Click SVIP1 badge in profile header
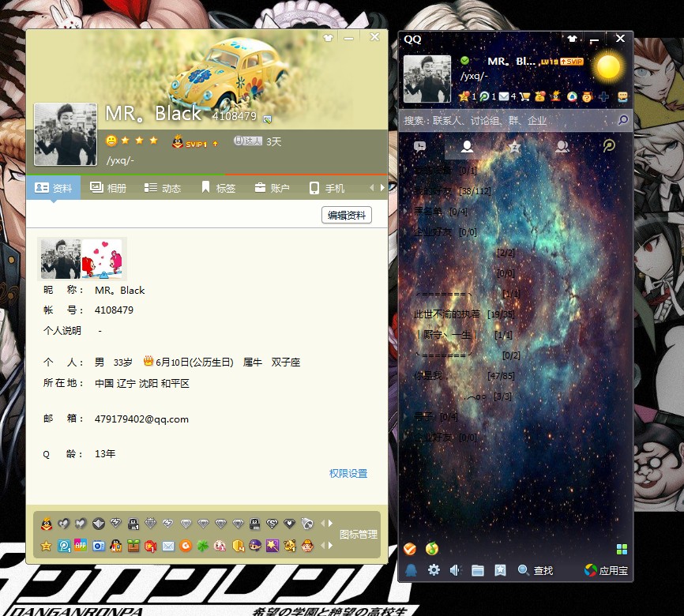The width and height of the screenshot is (684, 616). pos(195,142)
